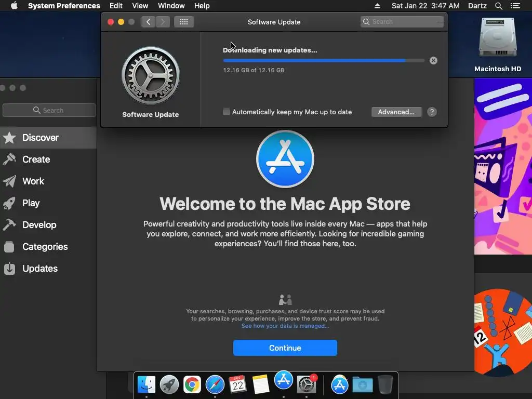Viewport: 532px width, 399px height.
Task: Open Google Chrome from the Dock
Action: [x=192, y=385]
